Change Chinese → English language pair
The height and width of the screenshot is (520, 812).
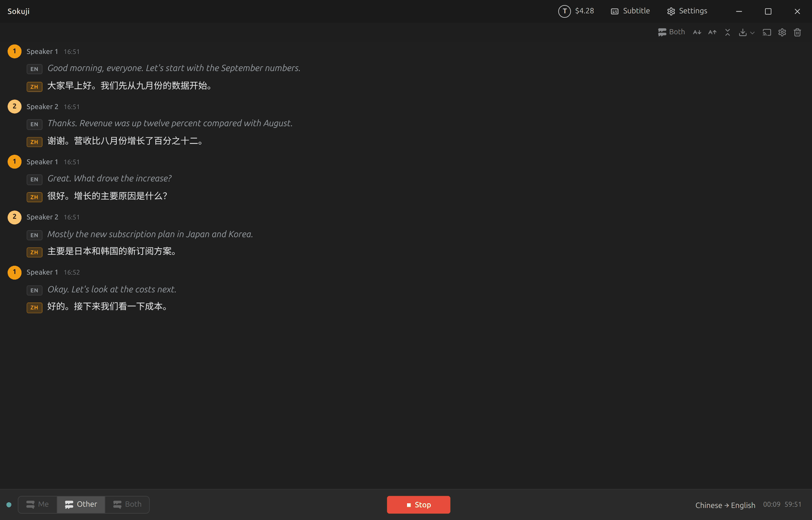725,505
